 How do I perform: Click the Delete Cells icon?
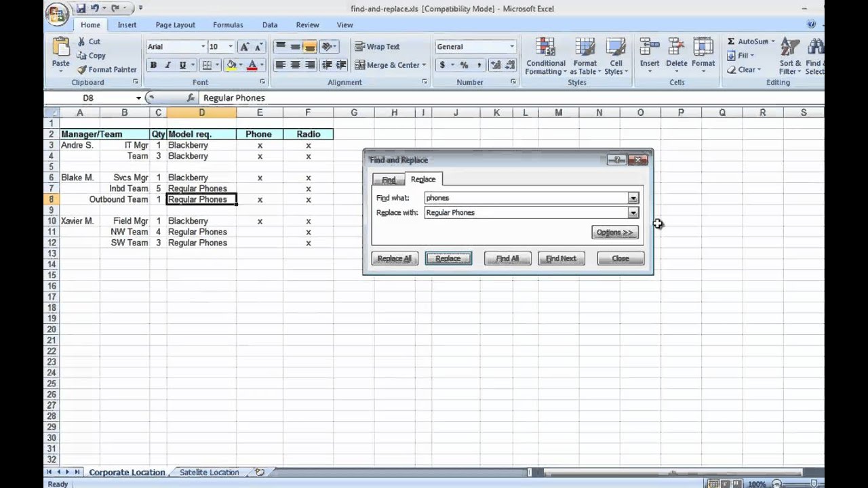coord(676,47)
